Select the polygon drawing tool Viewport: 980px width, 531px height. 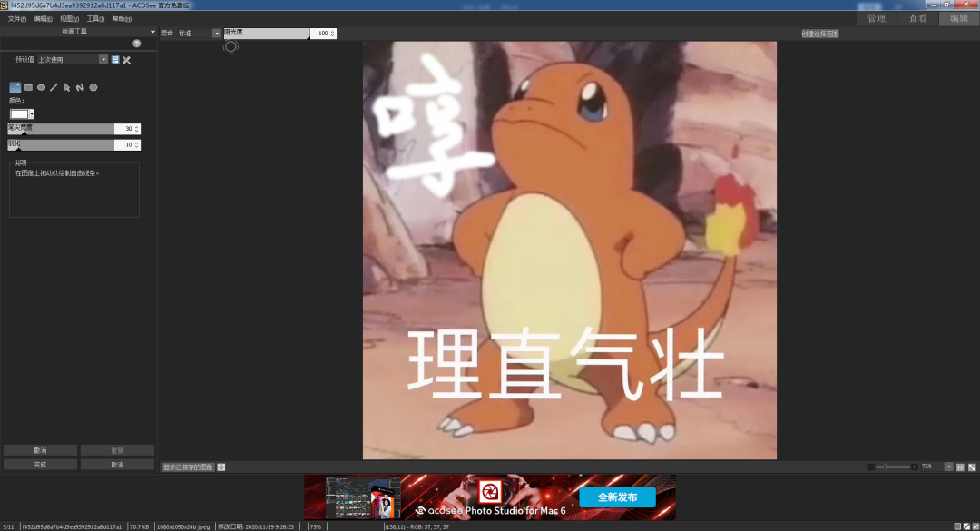point(93,87)
